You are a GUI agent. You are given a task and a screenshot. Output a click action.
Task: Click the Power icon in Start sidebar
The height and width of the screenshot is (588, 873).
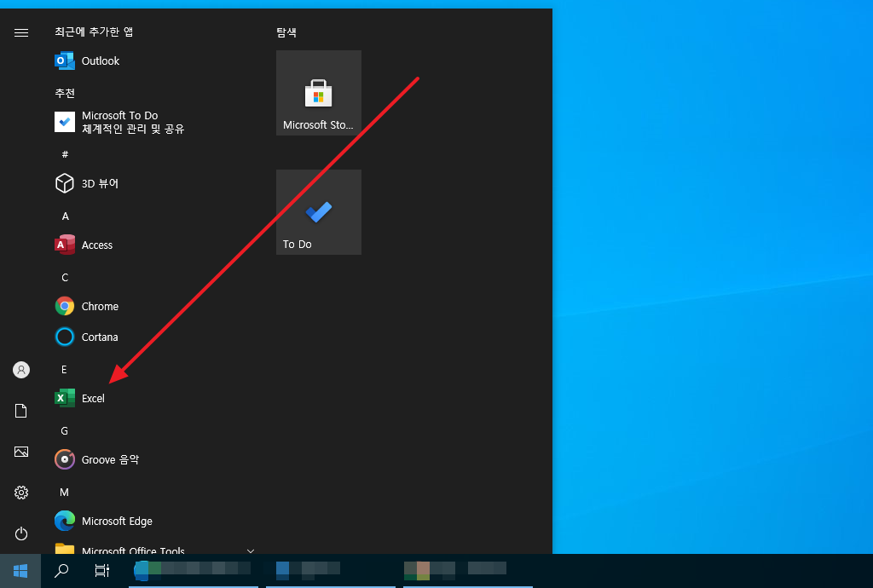(x=21, y=533)
